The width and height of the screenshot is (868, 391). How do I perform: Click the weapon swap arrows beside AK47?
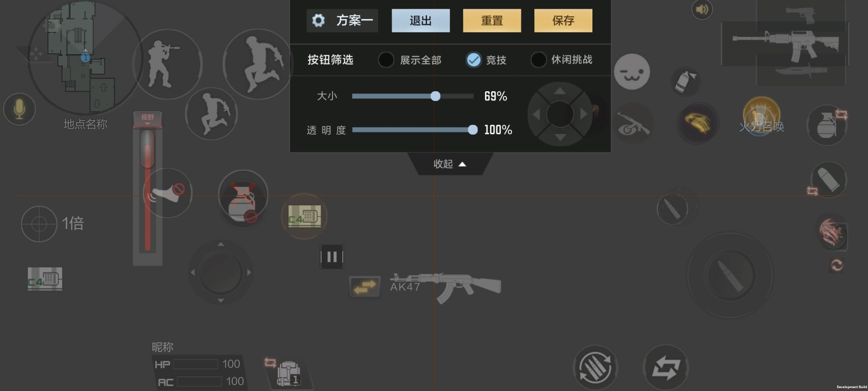pos(365,287)
